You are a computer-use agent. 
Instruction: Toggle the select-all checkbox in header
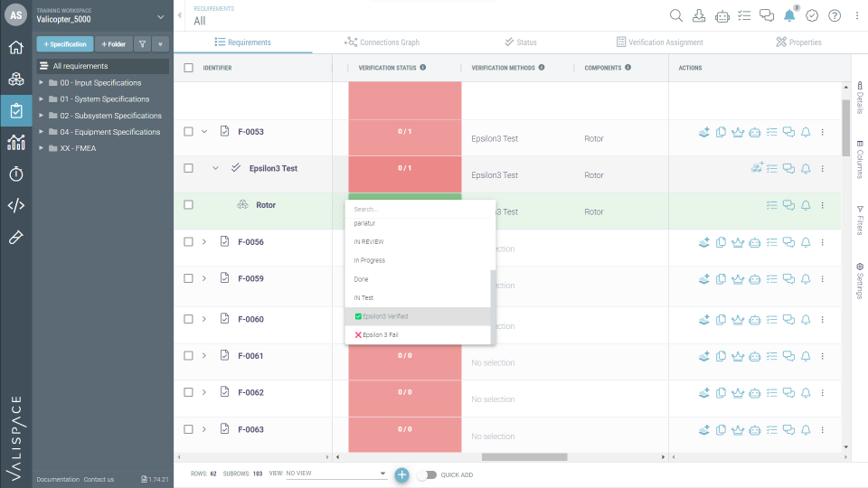(x=189, y=68)
